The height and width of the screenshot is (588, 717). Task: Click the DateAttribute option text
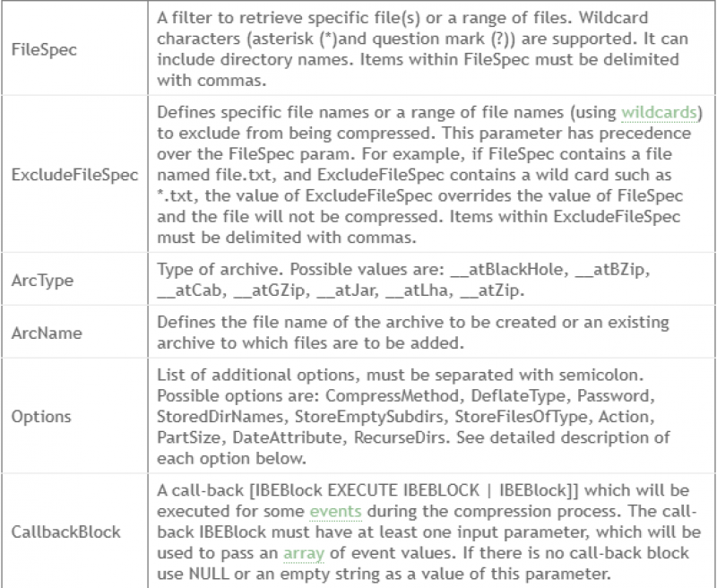click(x=287, y=438)
